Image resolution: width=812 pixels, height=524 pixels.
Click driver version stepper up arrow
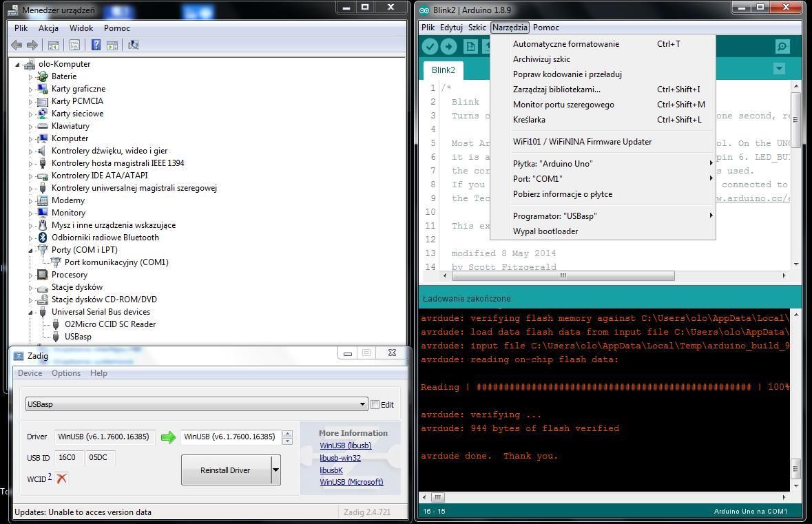click(287, 434)
